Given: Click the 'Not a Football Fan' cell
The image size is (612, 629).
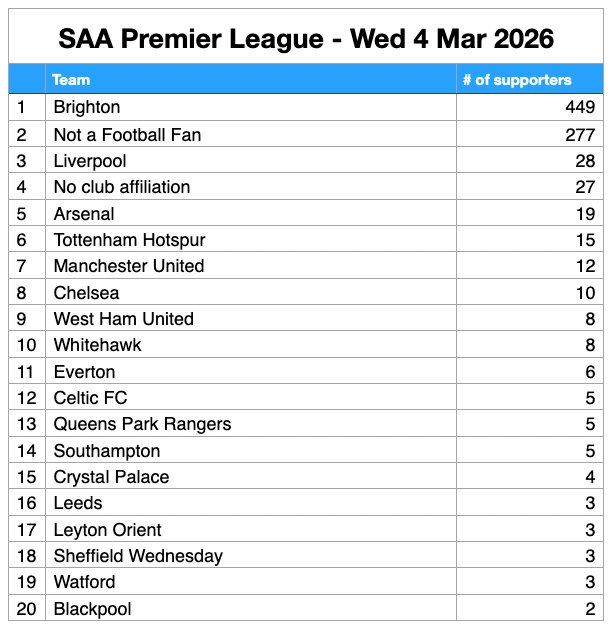Looking at the screenshot, I should coord(127,134).
